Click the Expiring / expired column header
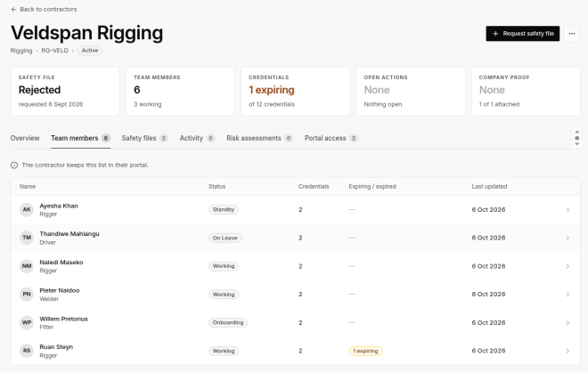The width and height of the screenshot is (588, 372). (x=372, y=187)
